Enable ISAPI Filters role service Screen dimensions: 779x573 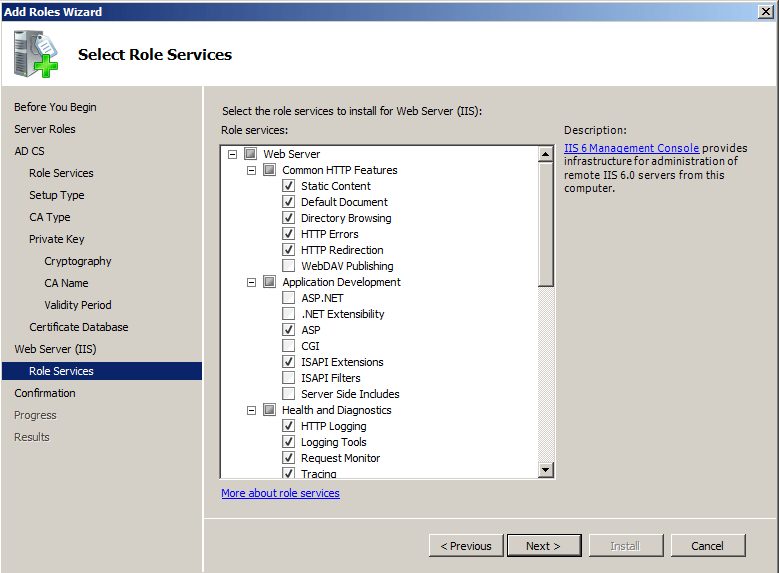point(289,378)
